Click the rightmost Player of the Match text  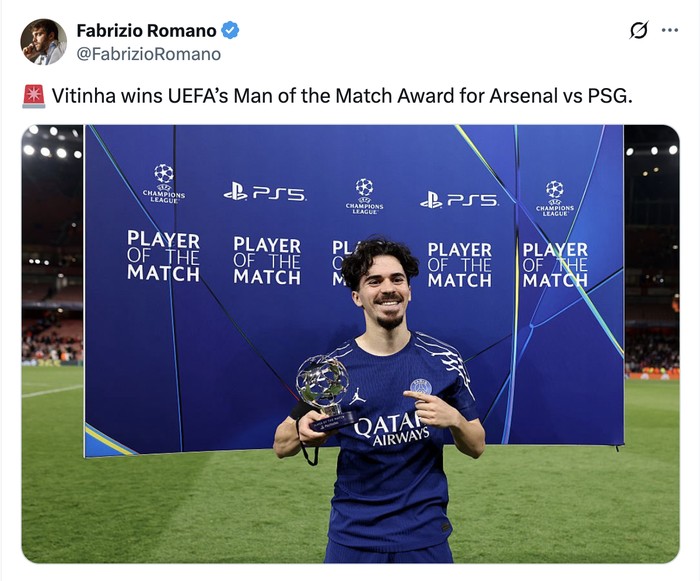coord(555,264)
